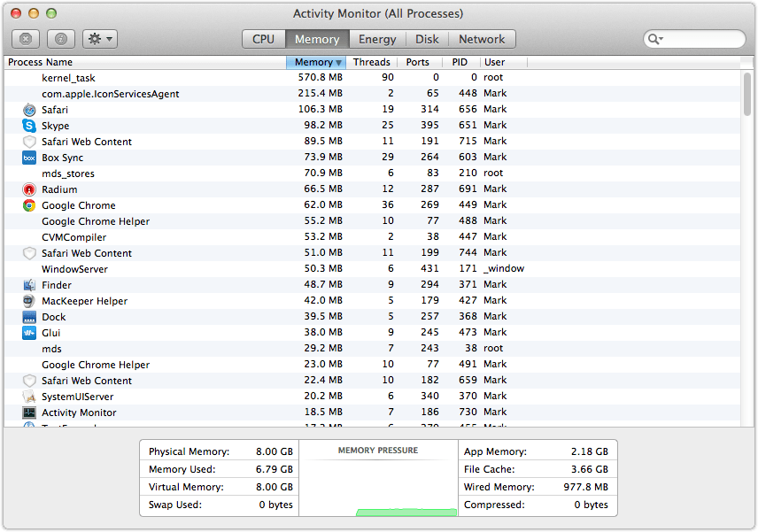Click the Glui app icon
The height and width of the screenshot is (532, 758).
29,333
